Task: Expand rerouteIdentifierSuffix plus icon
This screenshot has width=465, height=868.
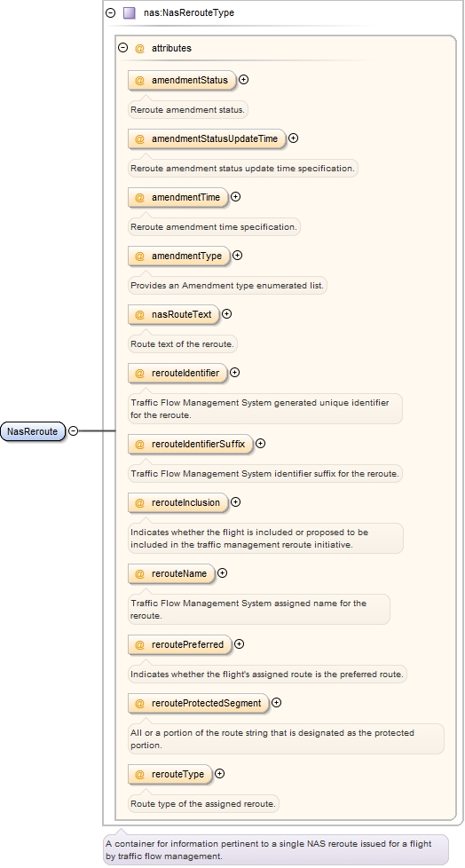Action: coord(260,444)
